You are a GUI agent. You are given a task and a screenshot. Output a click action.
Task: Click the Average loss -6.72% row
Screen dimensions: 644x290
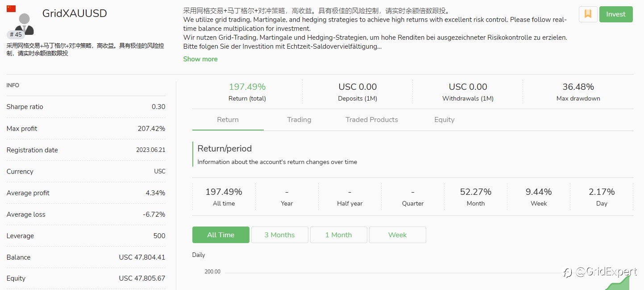[x=86, y=214]
